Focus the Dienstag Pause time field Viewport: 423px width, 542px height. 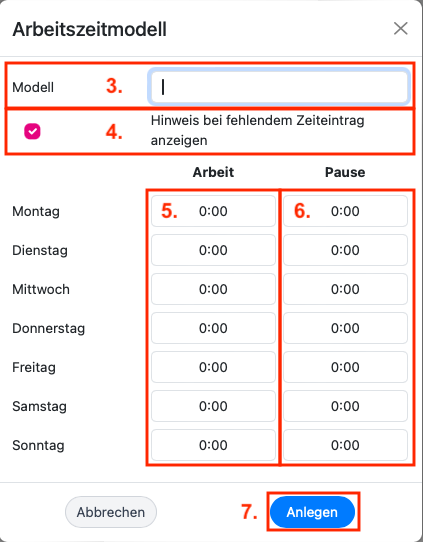[x=345, y=250]
